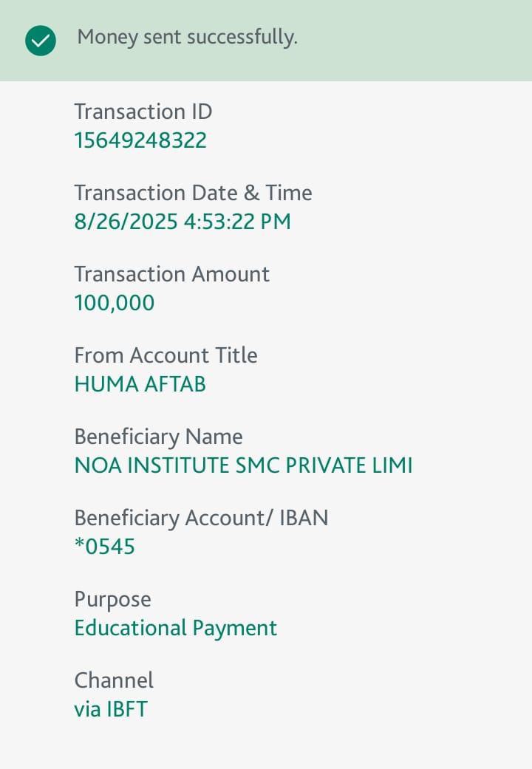Click the word Beneficiary in account label
The image size is (532, 769).
126,518
